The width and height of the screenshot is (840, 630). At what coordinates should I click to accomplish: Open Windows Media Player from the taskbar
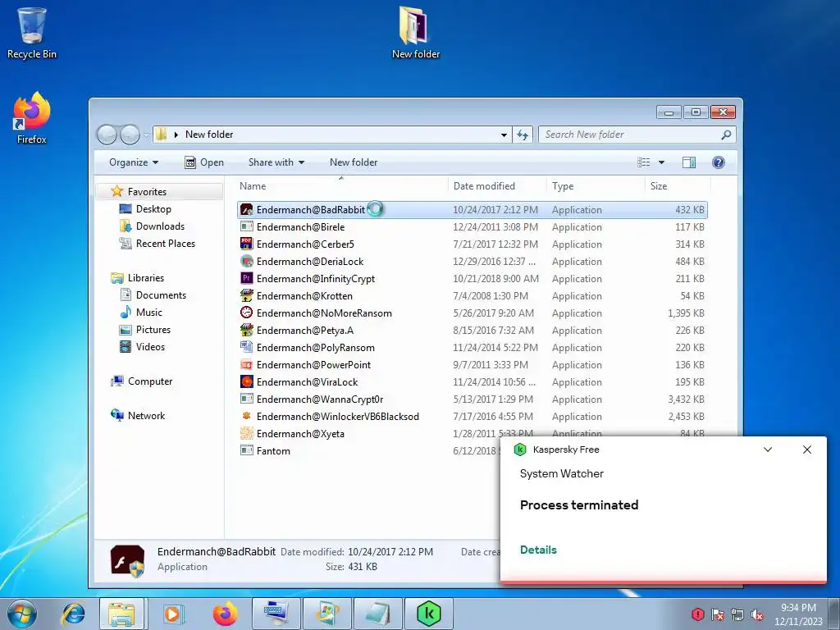(172, 614)
